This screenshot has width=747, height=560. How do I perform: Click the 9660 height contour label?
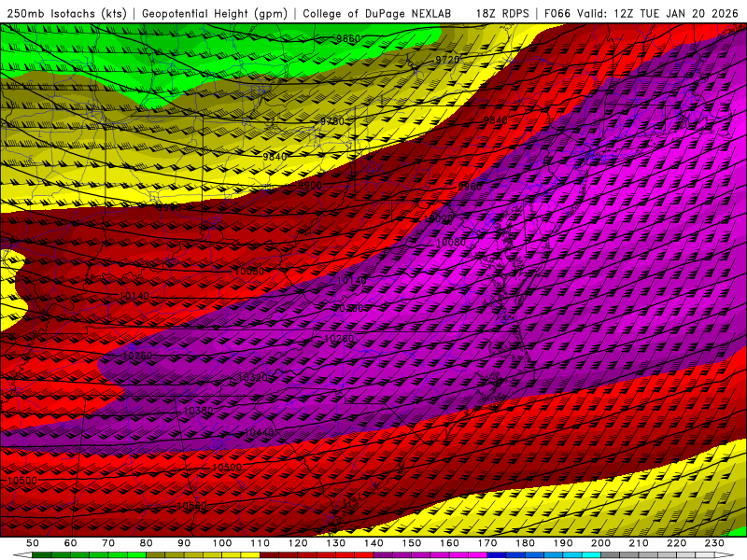(348, 38)
